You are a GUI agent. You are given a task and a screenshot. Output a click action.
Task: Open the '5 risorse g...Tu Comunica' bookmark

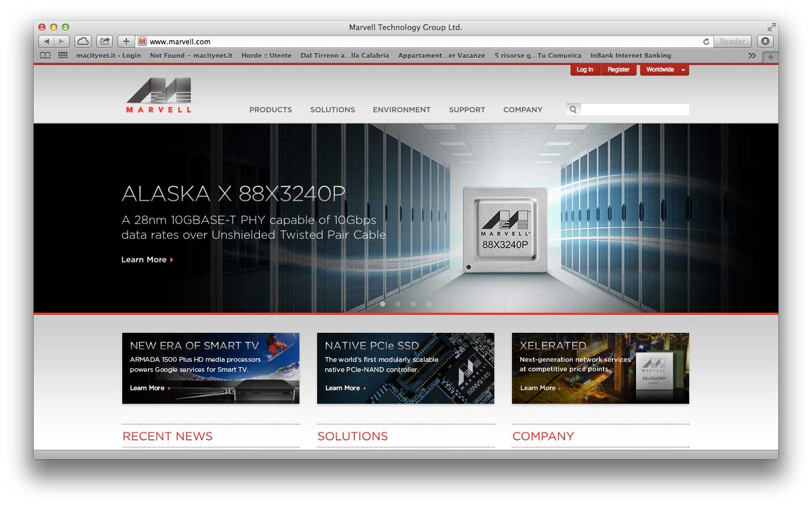tap(538, 56)
